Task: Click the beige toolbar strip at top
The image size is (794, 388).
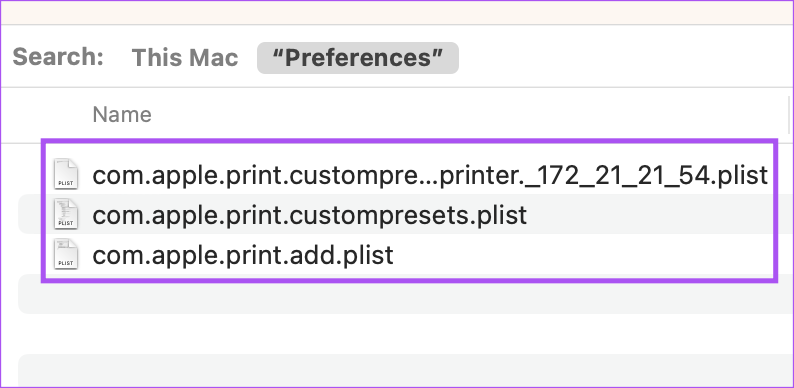Action: (397, 13)
